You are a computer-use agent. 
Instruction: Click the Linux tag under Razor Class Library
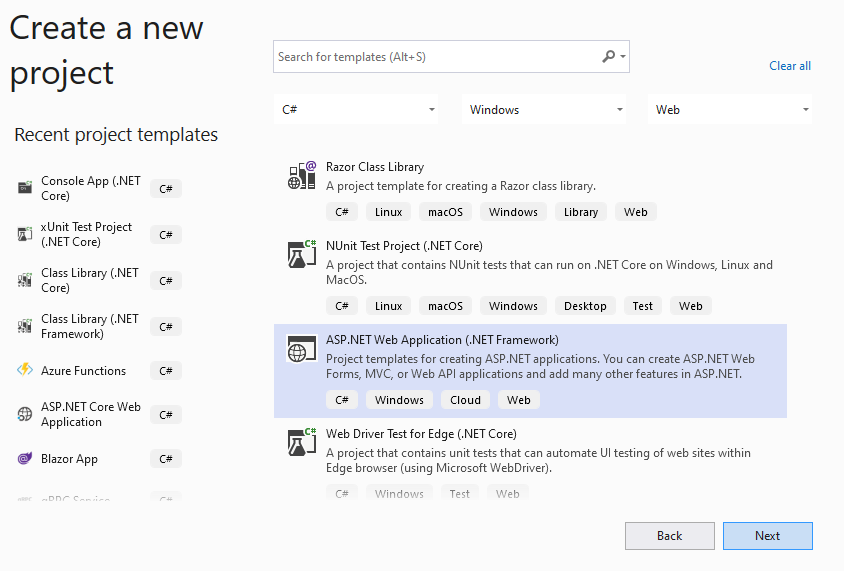click(389, 212)
